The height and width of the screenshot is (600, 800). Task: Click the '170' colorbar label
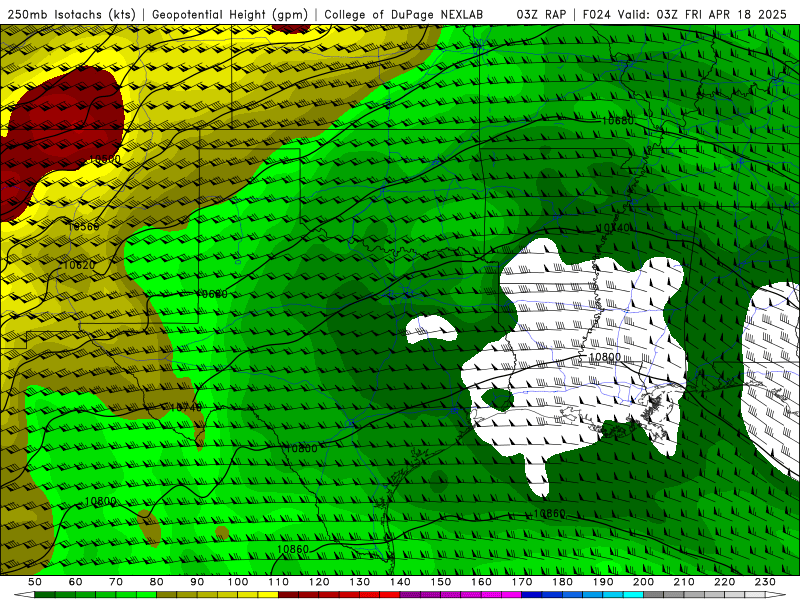pos(522,582)
